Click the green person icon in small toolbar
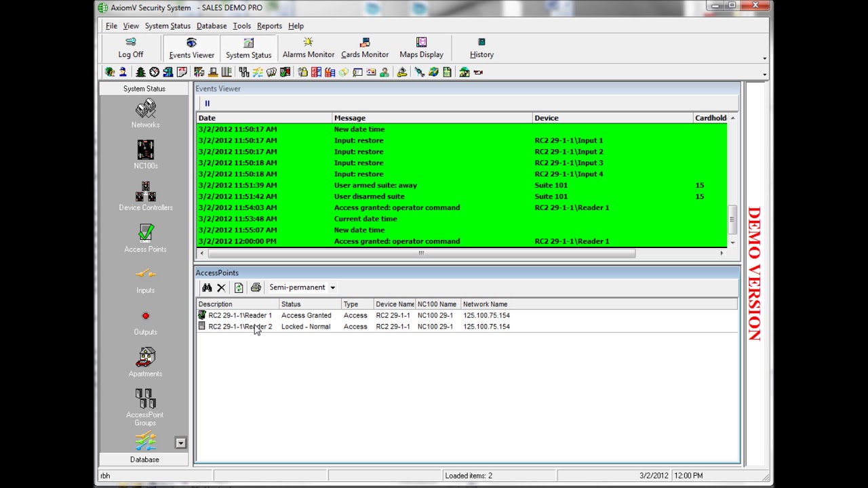 [x=384, y=72]
